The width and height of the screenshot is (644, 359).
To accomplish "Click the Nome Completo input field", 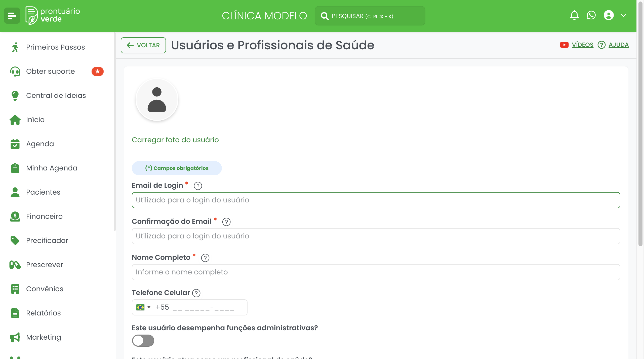I will [376, 272].
